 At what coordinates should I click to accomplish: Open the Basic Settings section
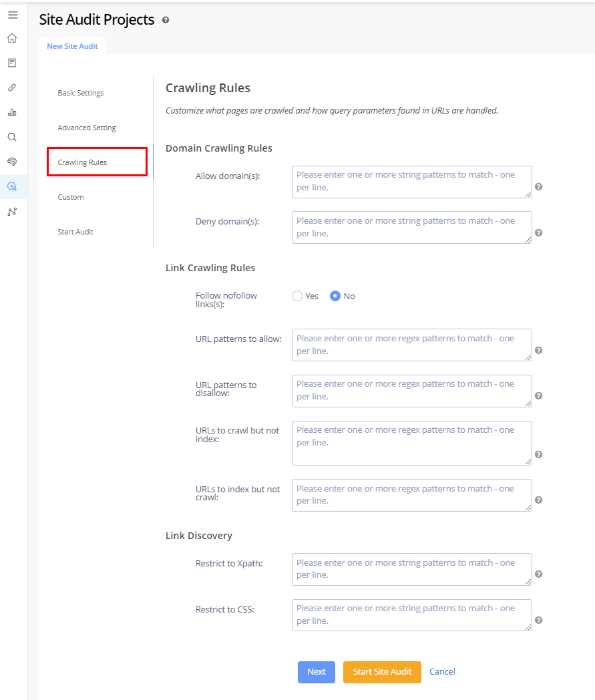pyautogui.click(x=81, y=93)
